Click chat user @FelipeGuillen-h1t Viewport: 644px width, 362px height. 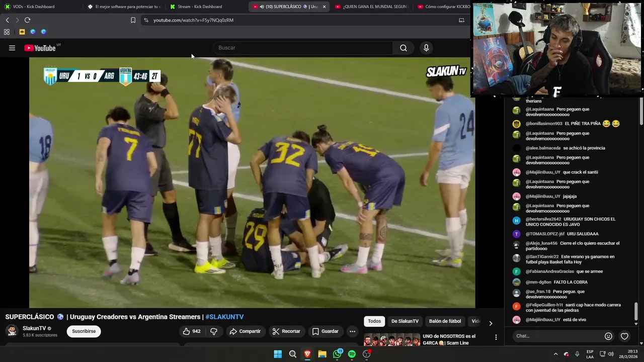coord(544,305)
